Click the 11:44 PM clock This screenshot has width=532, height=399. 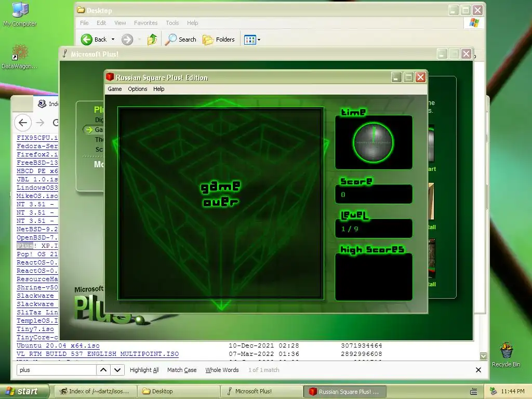click(513, 391)
